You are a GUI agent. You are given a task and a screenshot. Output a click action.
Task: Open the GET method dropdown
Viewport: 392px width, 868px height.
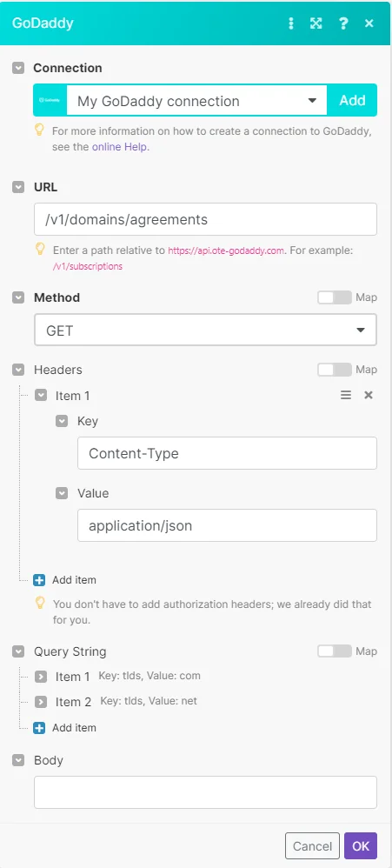(x=205, y=330)
